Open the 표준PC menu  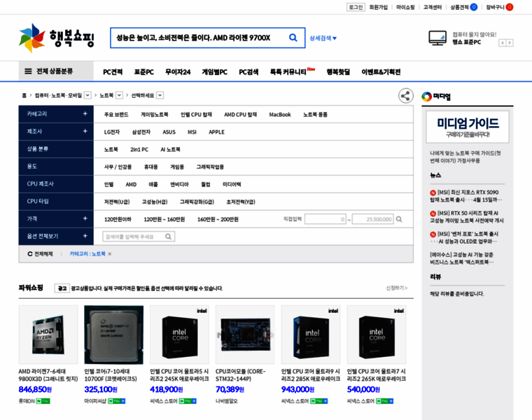144,72
